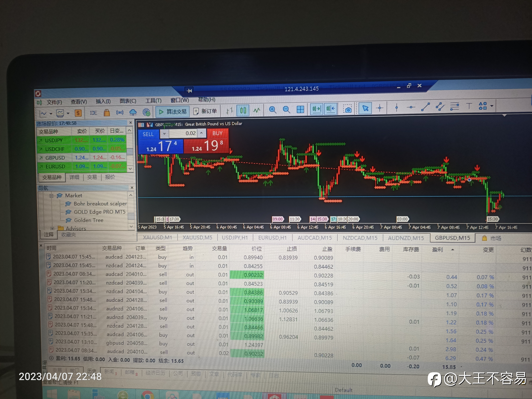Click the tile windows grid icon

pyautogui.click(x=300, y=109)
